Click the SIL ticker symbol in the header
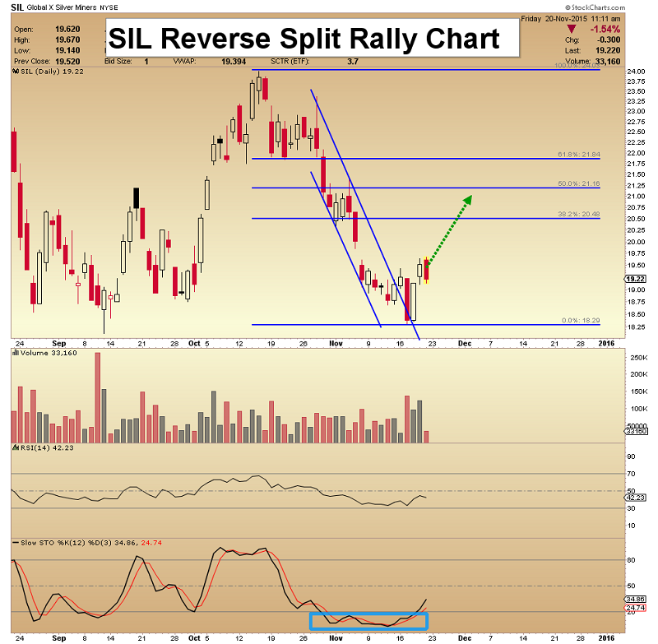 point(17,7)
